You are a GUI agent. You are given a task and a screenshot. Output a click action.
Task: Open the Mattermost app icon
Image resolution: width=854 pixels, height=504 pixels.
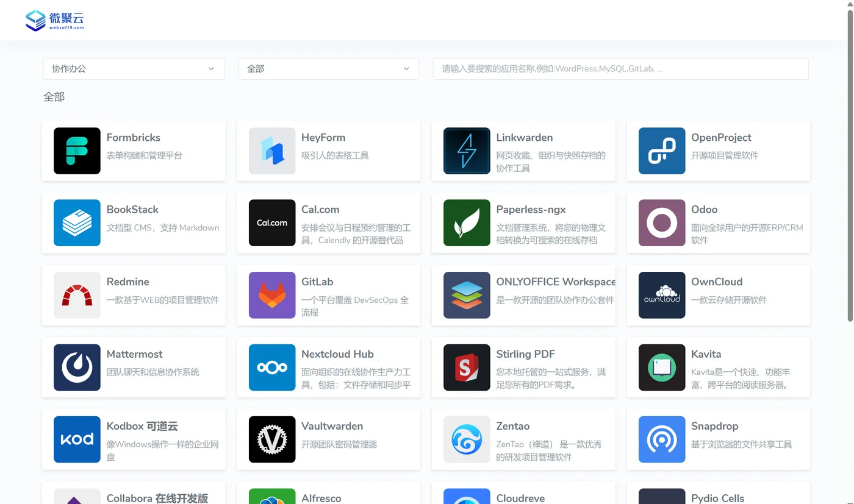(x=77, y=367)
